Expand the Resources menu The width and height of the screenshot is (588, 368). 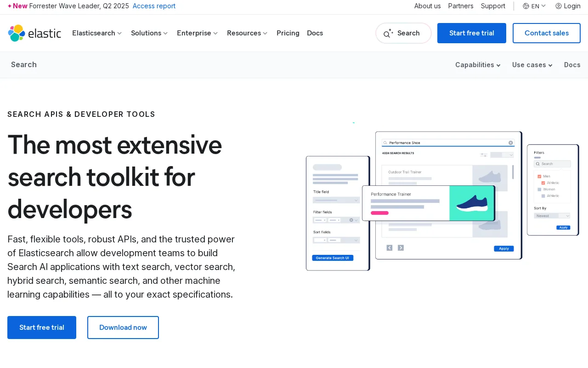(247, 33)
